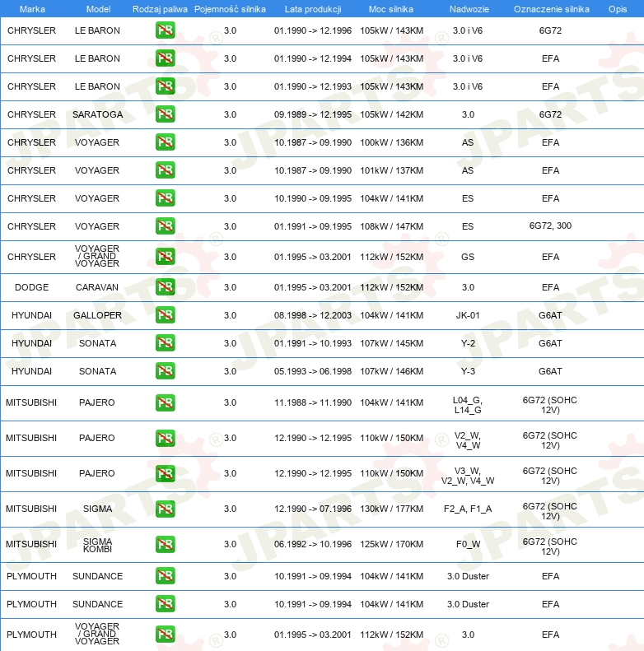
Task: Click the Oznaczenie silnika column header
Action: 551,9
